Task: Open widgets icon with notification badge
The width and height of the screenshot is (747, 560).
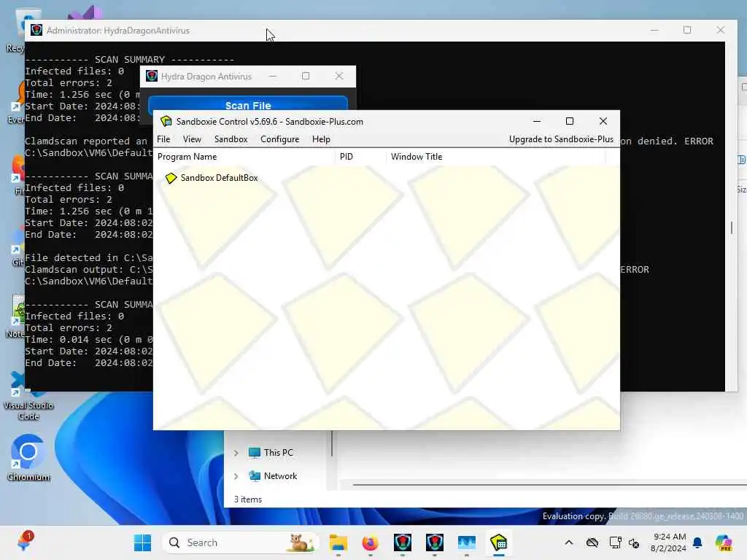Action: [x=25, y=542]
